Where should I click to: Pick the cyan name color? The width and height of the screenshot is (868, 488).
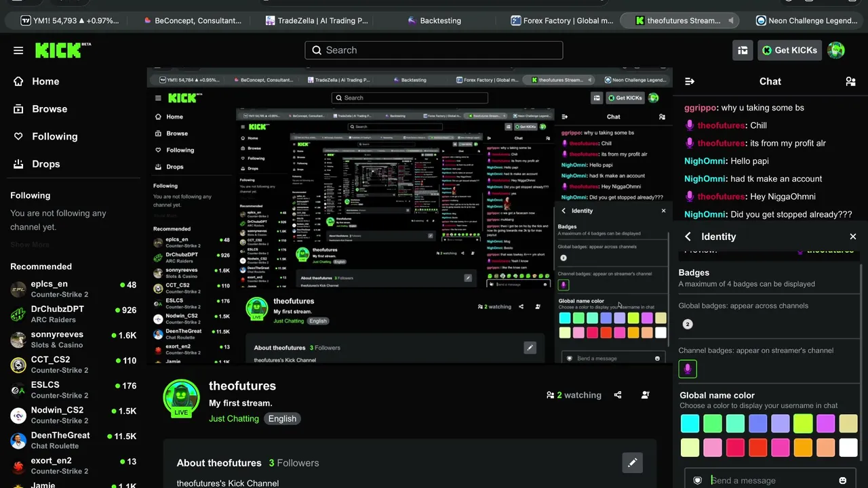[x=690, y=424]
